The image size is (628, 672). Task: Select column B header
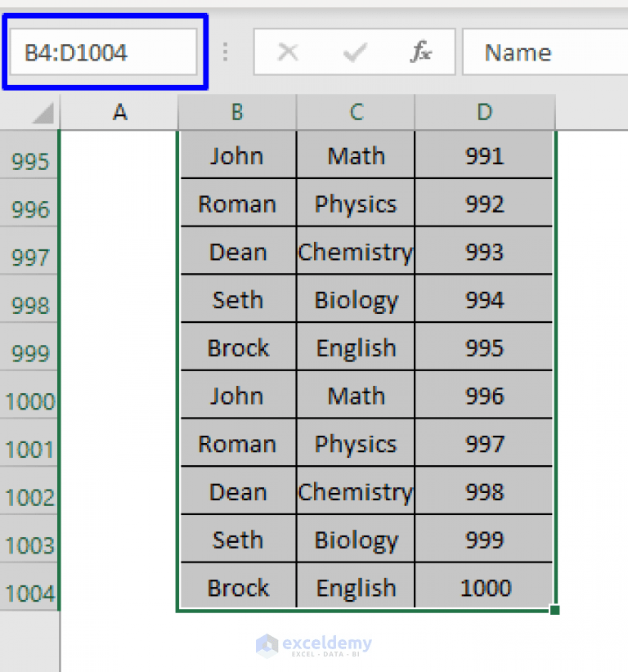pyautogui.click(x=236, y=112)
